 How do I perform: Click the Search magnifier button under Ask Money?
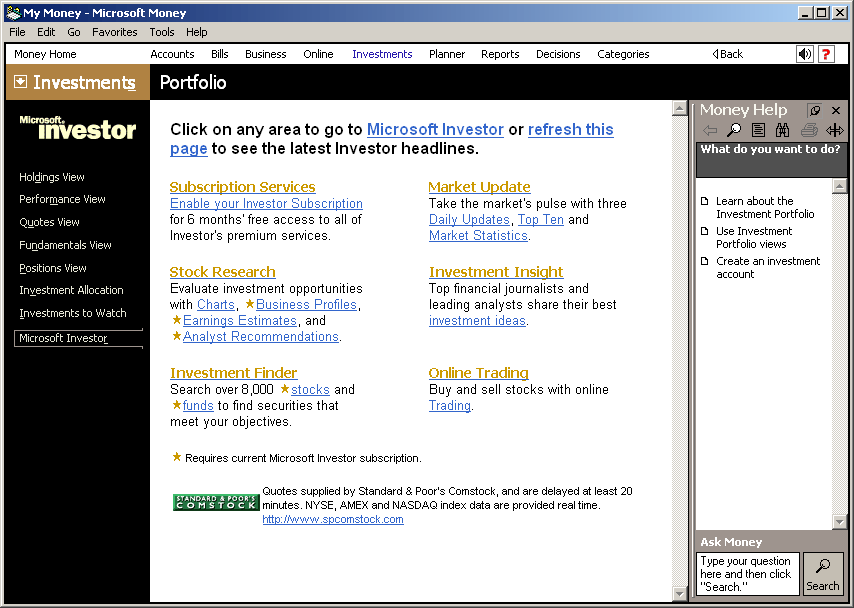[823, 574]
